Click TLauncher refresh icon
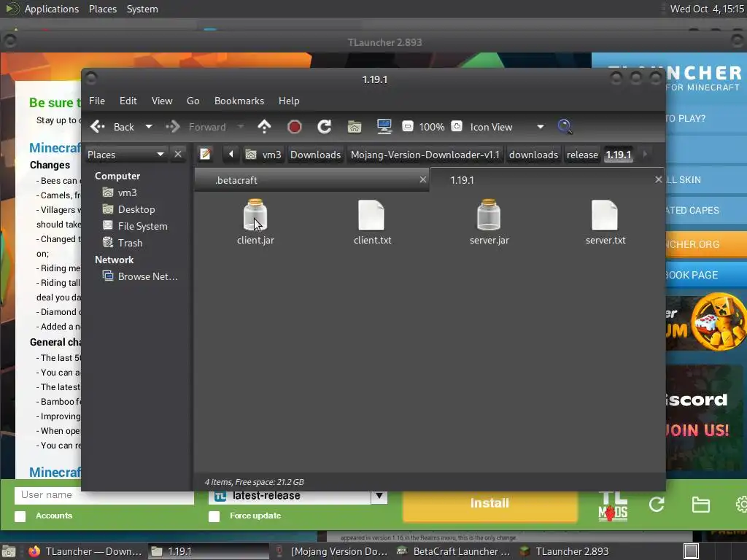Screen dimensions: 747x560 pos(657,505)
